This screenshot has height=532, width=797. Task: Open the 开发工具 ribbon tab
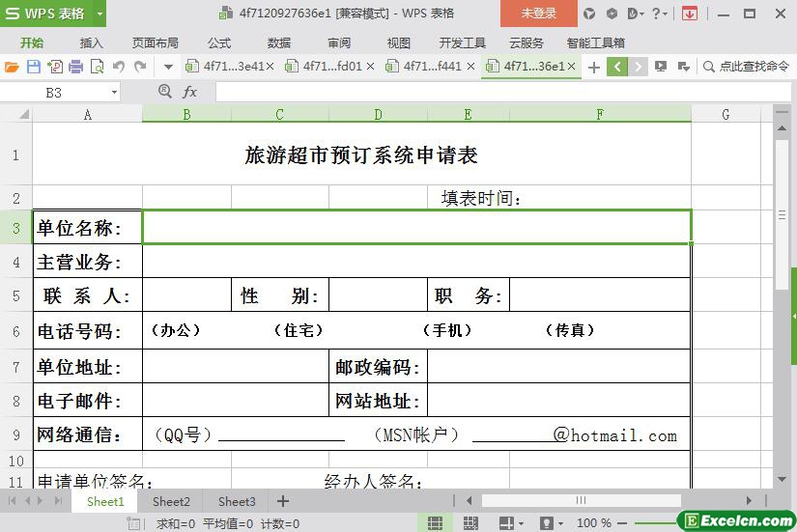click(x=463, y=43)
